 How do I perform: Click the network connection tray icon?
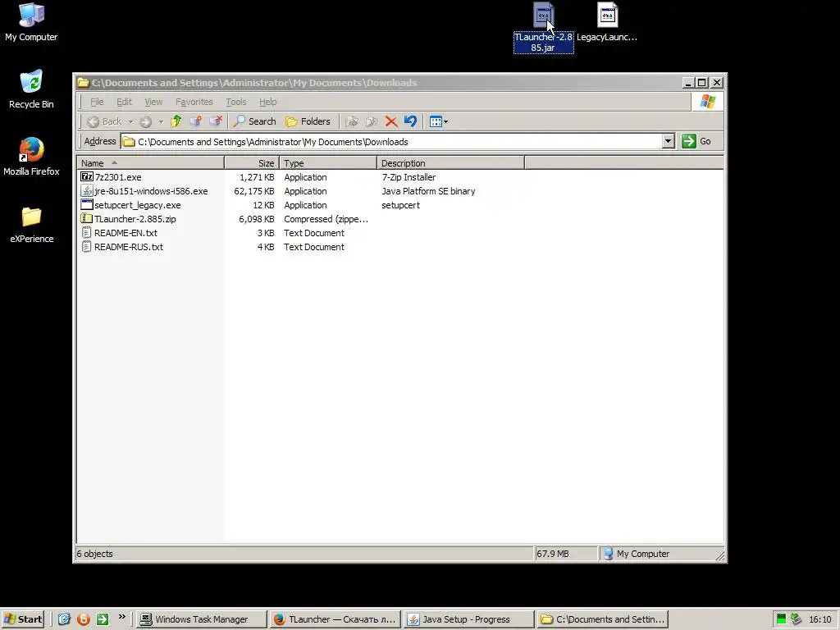click(796, 619)
